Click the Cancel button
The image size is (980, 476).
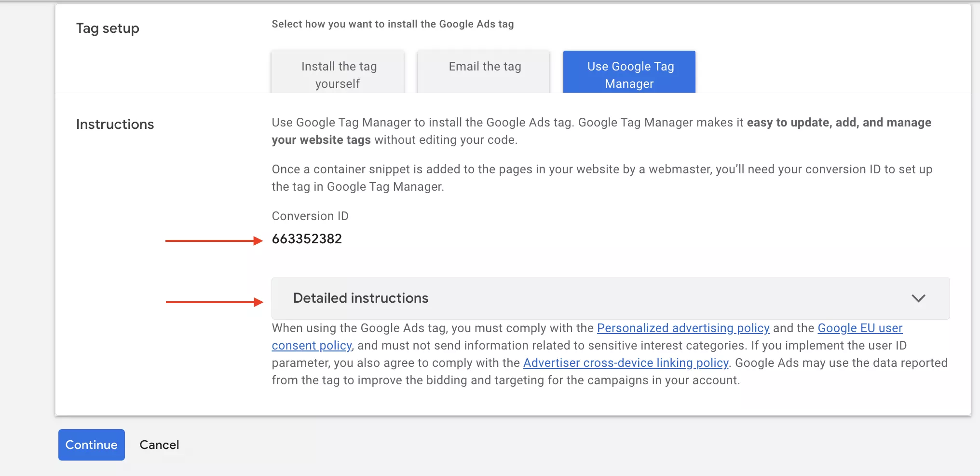pyautogui.click(x=159, y=445)
